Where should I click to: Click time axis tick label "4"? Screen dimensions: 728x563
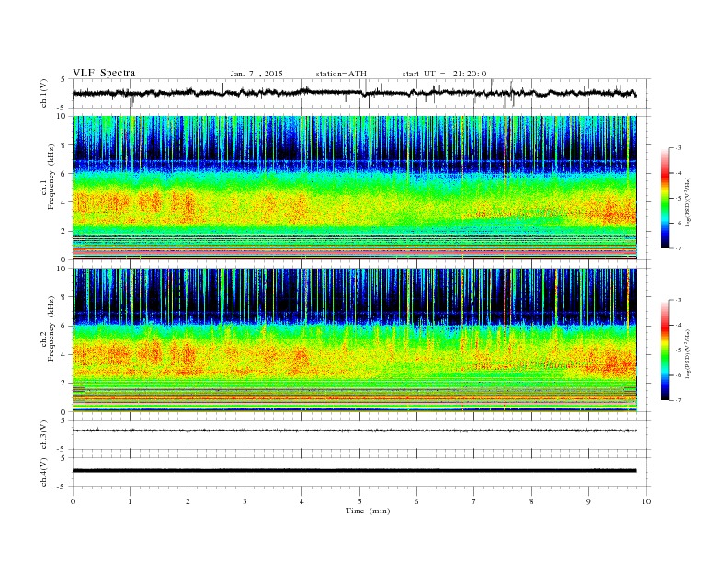[x=301, y=501]
